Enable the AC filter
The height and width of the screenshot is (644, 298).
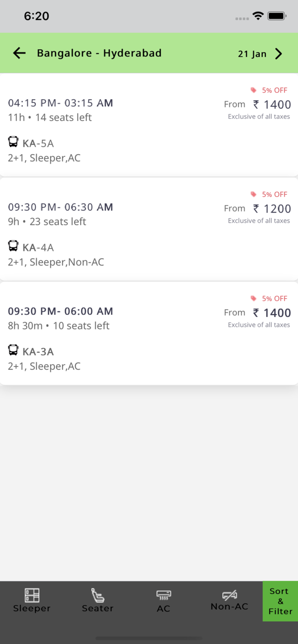point(163,601)
